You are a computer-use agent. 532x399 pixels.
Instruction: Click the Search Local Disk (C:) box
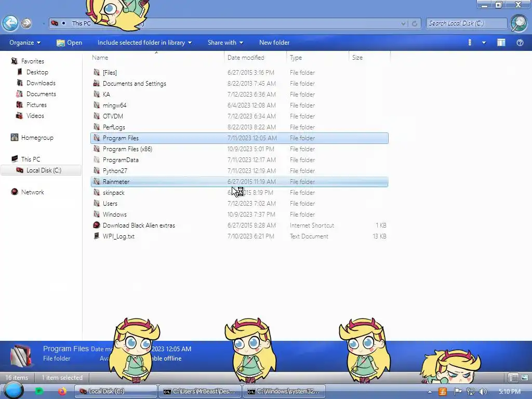(466, 23)
